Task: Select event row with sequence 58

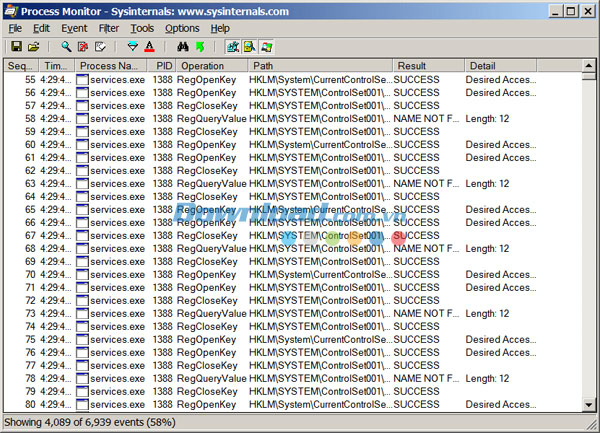Action: (x=292, y=119)
